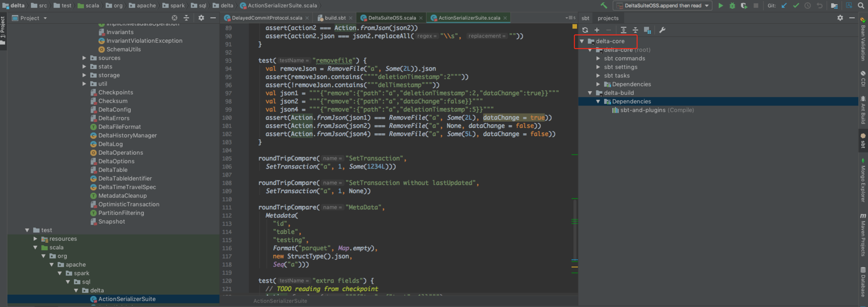Open sbt panel gear options
868x307 pixels.
pos(840,18)
